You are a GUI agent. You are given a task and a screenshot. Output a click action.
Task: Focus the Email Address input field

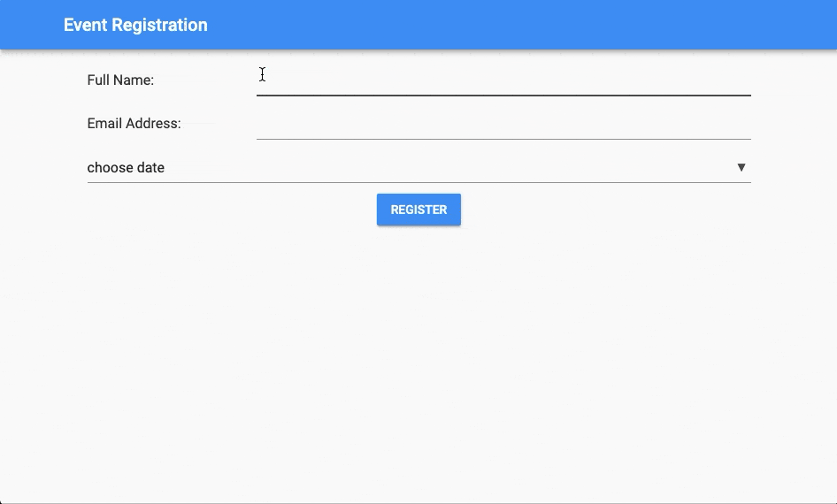tap(503, 124)
